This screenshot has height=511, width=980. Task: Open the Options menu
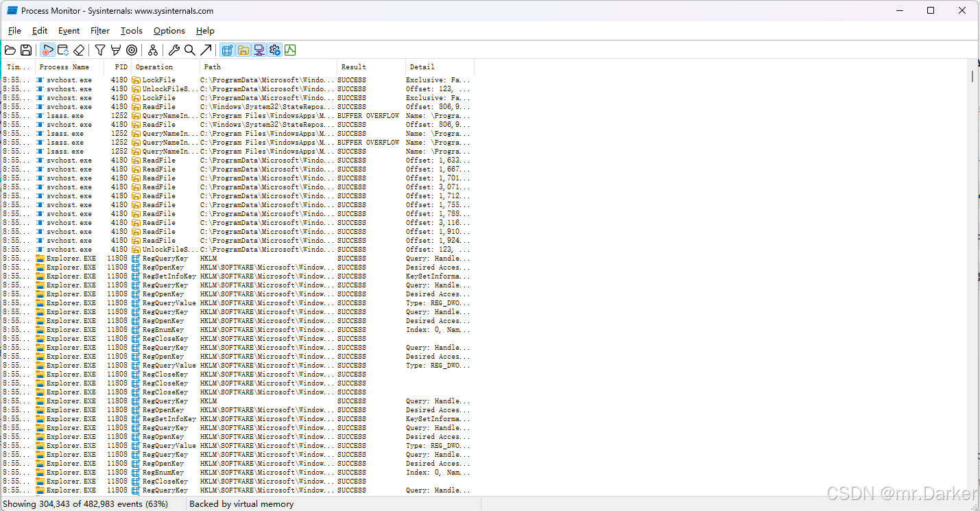pos(169,31)
